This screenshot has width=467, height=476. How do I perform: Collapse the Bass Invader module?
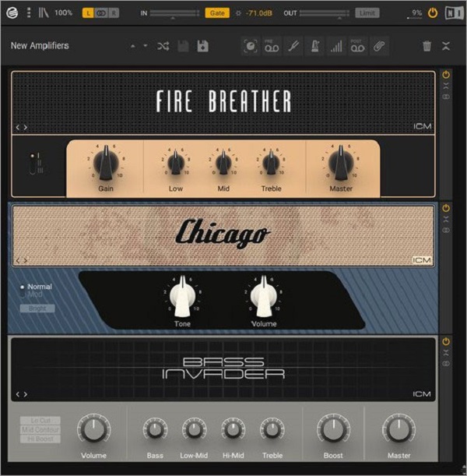(x=446, y=353)
